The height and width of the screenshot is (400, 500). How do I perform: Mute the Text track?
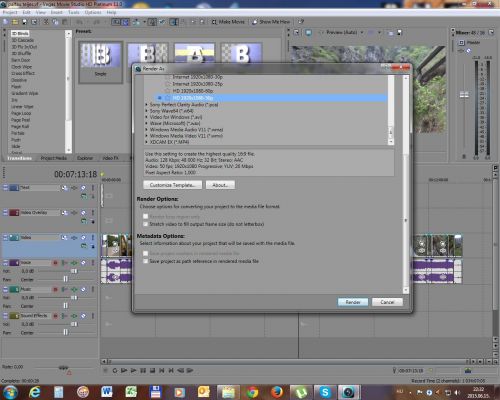(83, 188)
